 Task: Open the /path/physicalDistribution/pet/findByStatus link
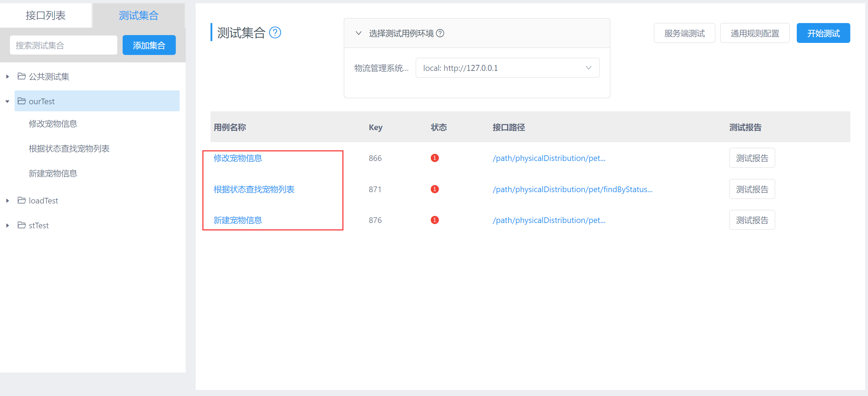pos(572,189)
